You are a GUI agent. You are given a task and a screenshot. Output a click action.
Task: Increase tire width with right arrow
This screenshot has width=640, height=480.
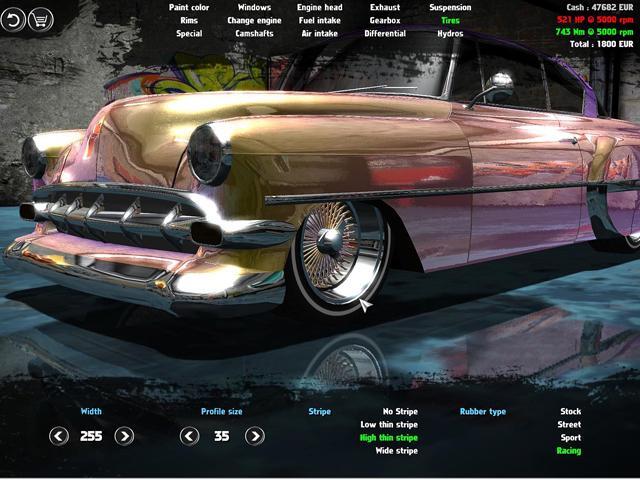coord(124,436)
